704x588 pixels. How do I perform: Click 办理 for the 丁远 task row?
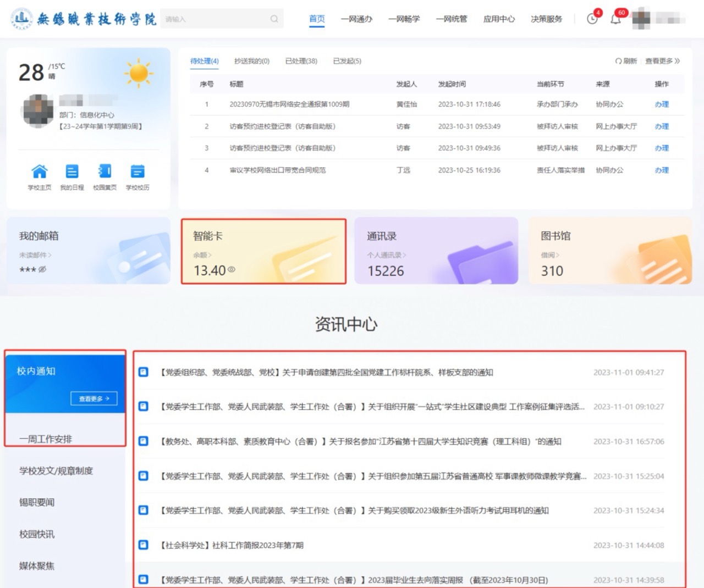pyautogui.click(x=662, y=170)
